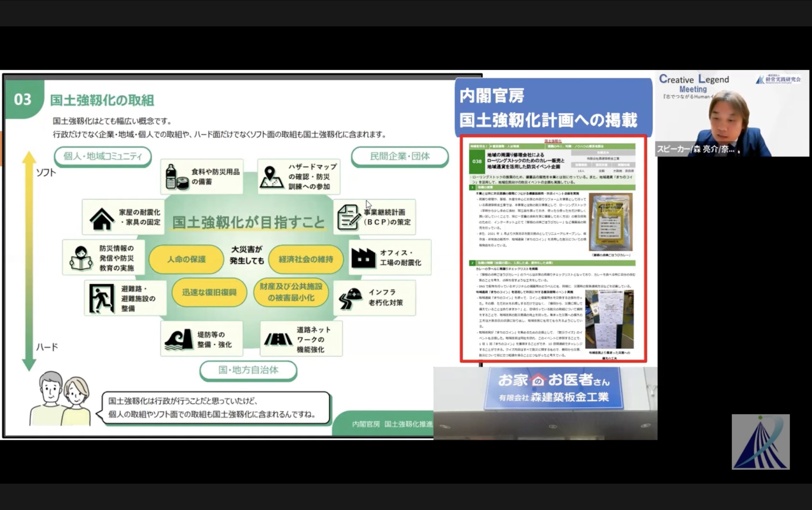Viewport: 812px width, 510px height.
Task: Click the 財産及び公共施設の被害最小化 pill
Action: tap(291, 292)
